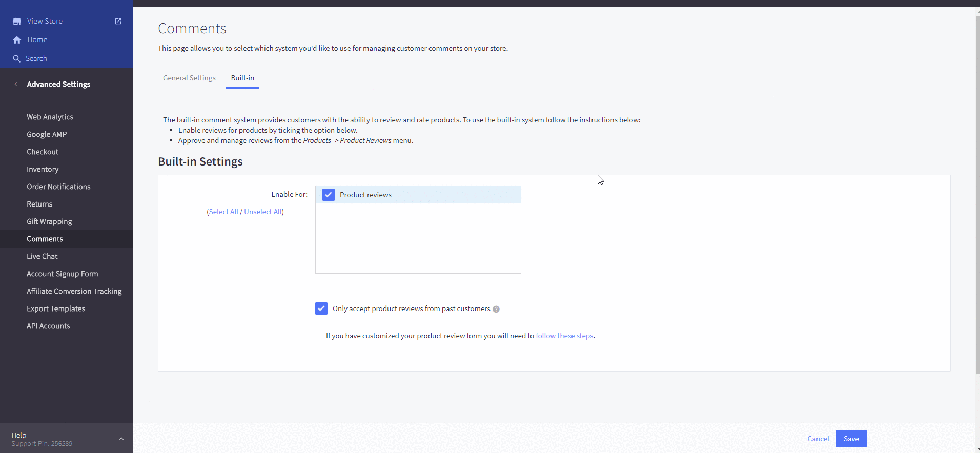The image size is (980, 453).
Task: Open Web Analytics in sidebar
Action: tap(50, 117)
